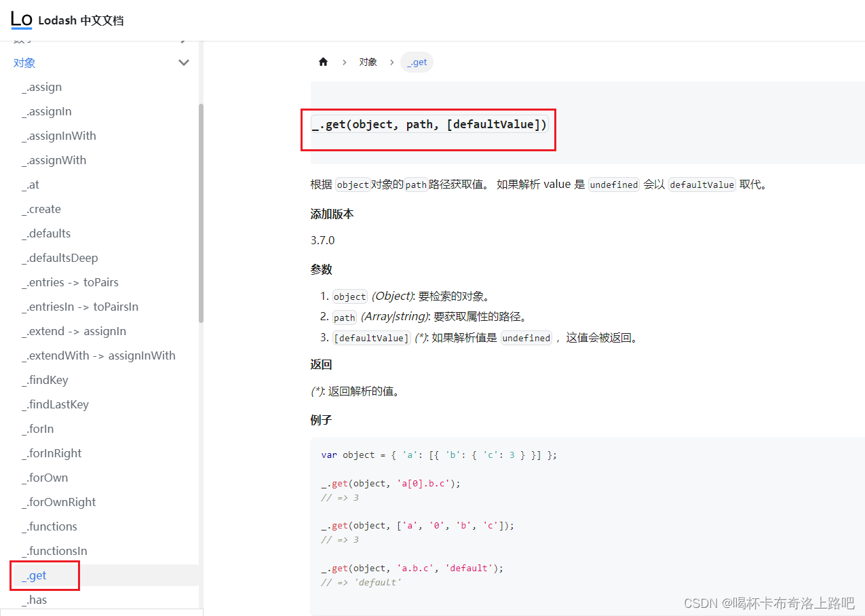Open _.findKey in the sidebar
The width and height of the screenshot is (865, 616).
[x=45, y=380]
